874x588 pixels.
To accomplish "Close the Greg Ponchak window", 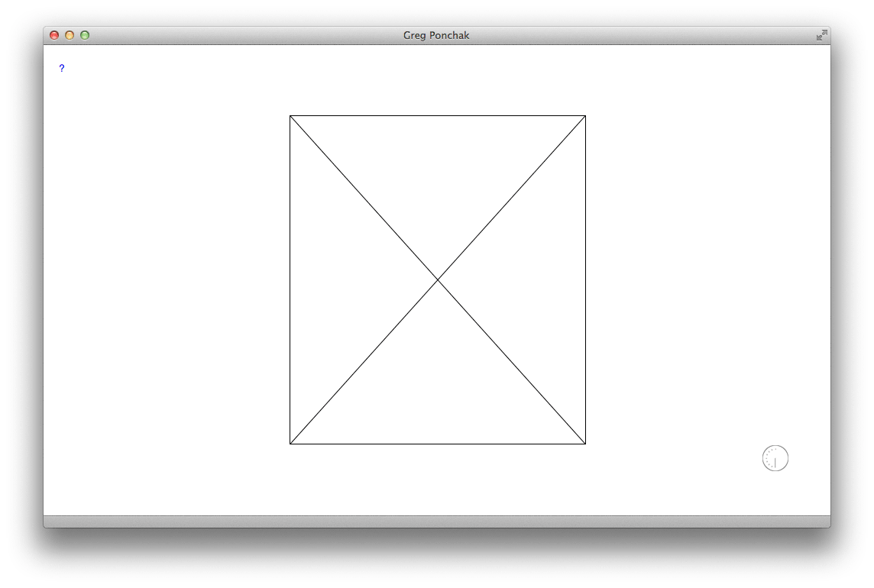I will tap(54, 35).
